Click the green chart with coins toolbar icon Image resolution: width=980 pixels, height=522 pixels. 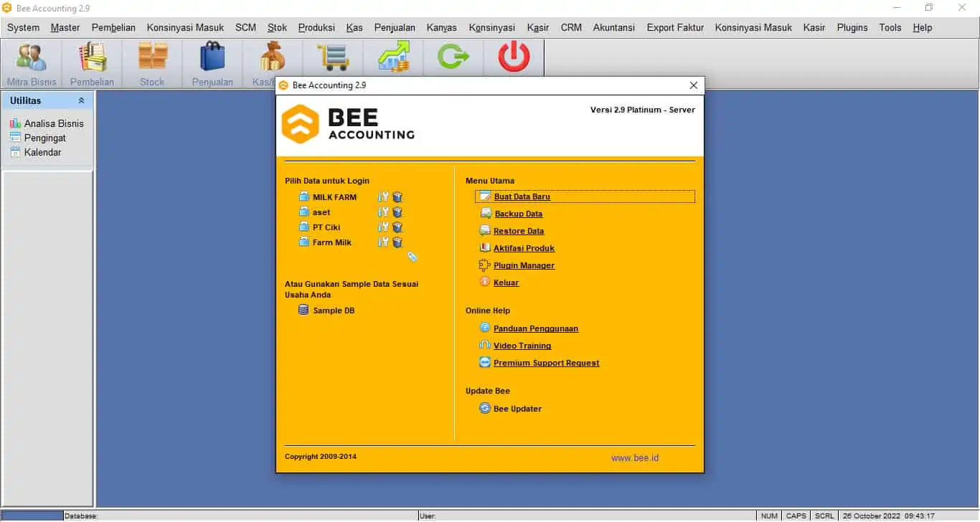pyautogui.click(x=393, y=57)
